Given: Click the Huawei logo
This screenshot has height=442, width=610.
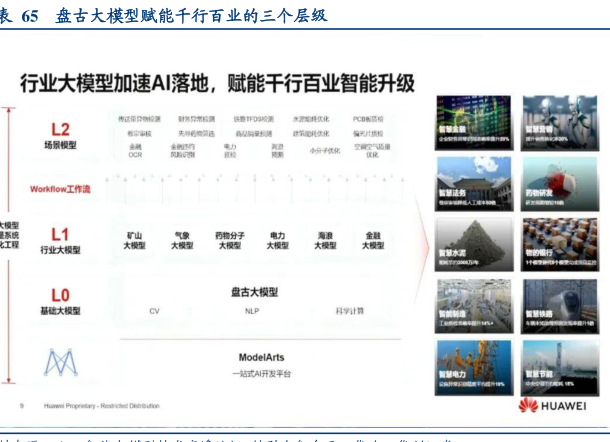Looking at the screenshot, I should (554, 405).
